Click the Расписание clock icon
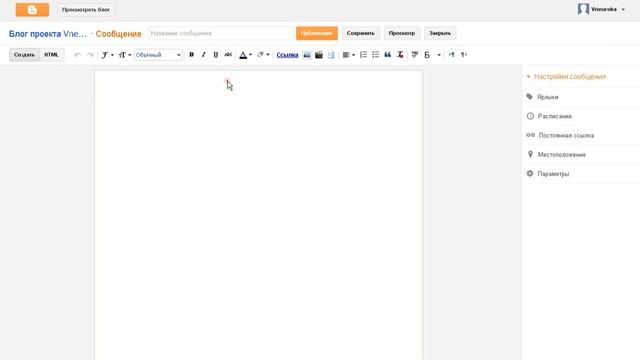This screenshot has width=640, height=360. click(x=530, y=116)
